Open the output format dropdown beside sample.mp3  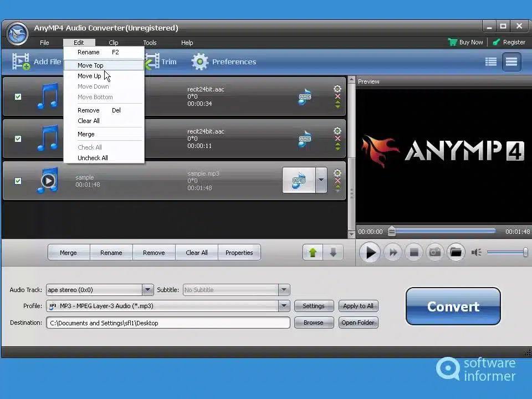(x=320, y=180)
